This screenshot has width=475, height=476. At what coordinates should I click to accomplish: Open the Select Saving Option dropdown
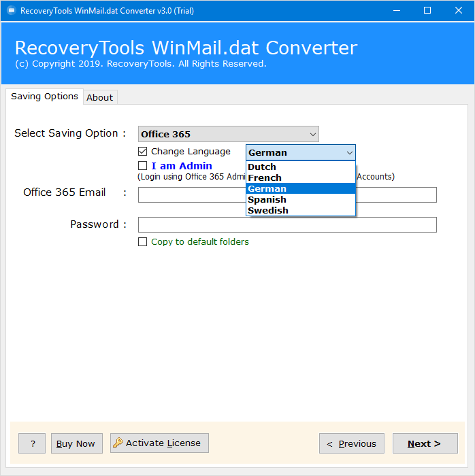click(x=229, y=134)
